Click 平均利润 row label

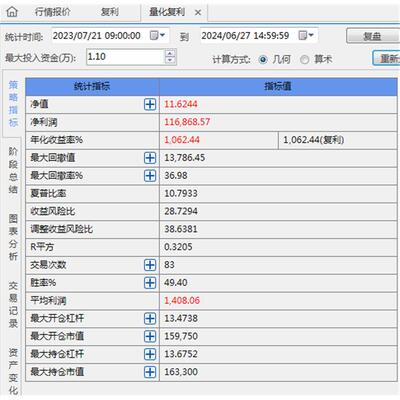(x=48, y=301)
